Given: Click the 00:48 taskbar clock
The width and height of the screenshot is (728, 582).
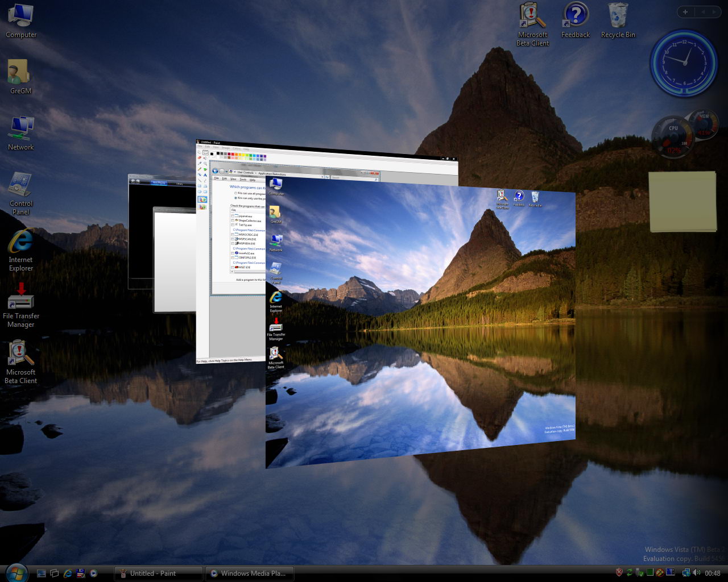Looking at the screenshot, I should [713, 573].
